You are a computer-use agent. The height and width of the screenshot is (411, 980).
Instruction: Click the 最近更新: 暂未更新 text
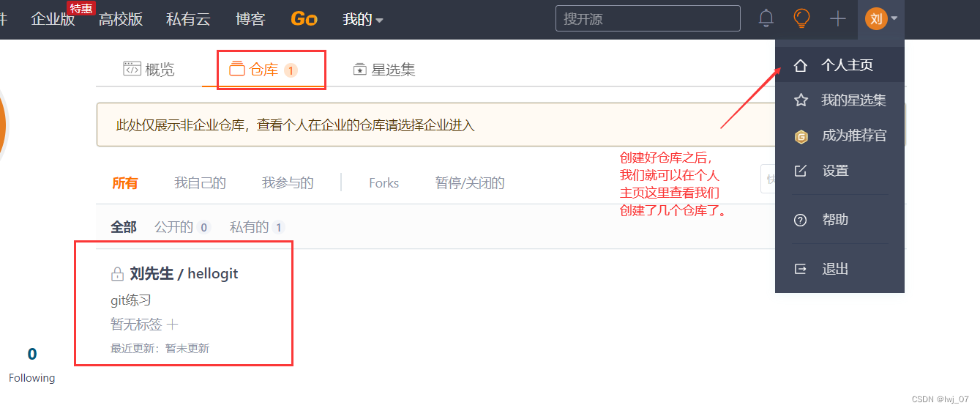click(160, 349)
